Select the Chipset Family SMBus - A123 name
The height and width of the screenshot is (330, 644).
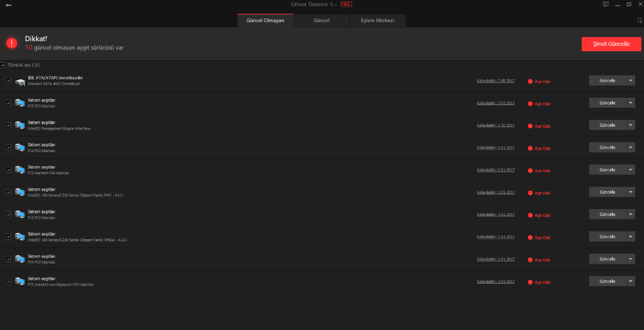(x=77, y=240)
